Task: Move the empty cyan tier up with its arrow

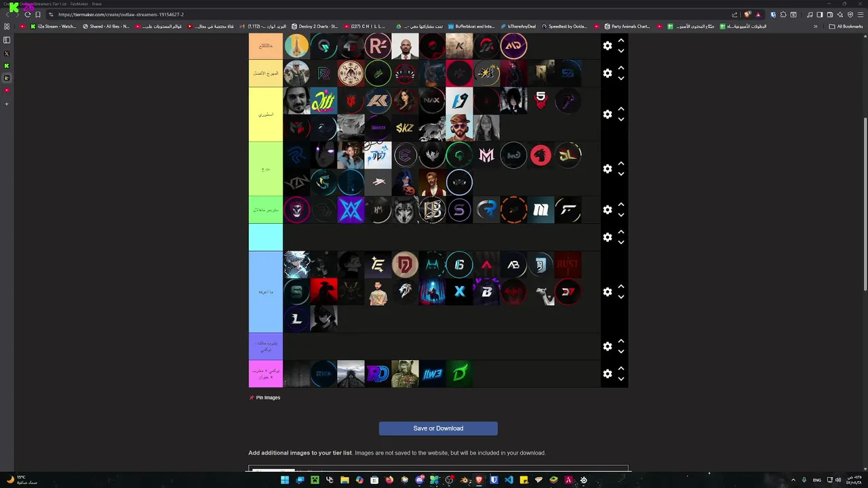Action: 620,232
